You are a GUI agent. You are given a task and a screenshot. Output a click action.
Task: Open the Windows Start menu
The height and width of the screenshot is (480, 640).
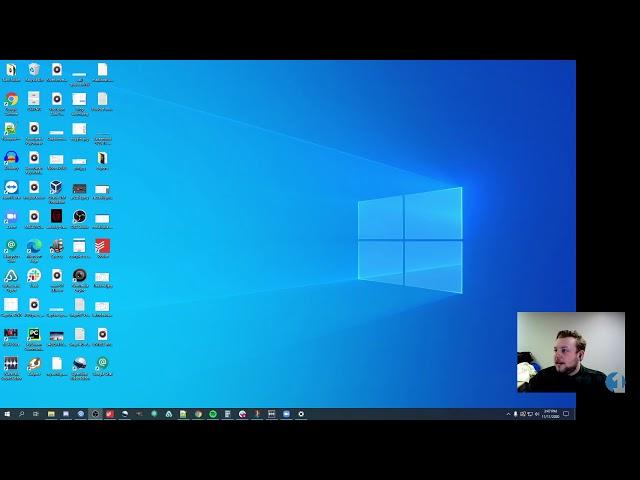pos(7,414)
